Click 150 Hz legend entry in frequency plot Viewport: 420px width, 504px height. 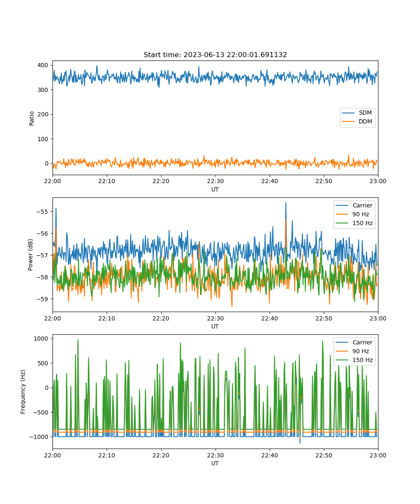(354, 360)
